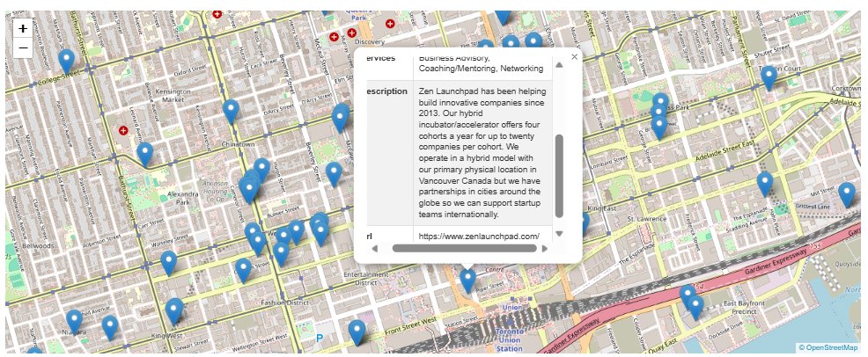Click the Services row header in popup
This screenshot has height=357, width=868.
(381, 58)
